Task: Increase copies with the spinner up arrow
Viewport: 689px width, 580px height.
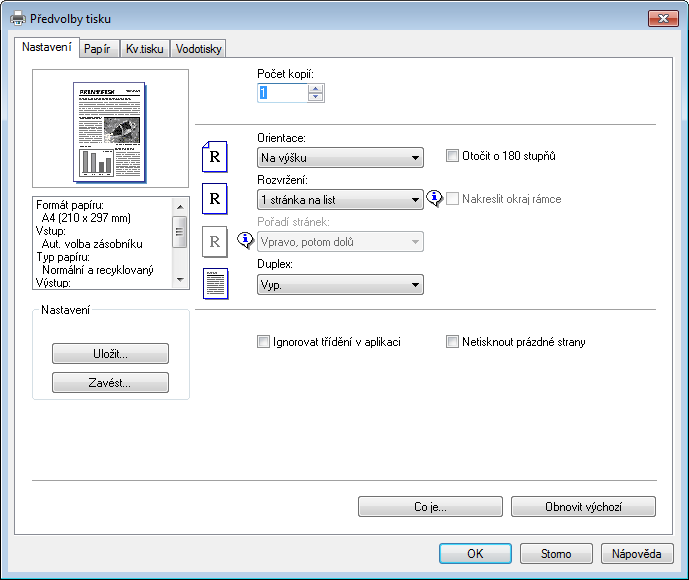Action: point(315,88)
